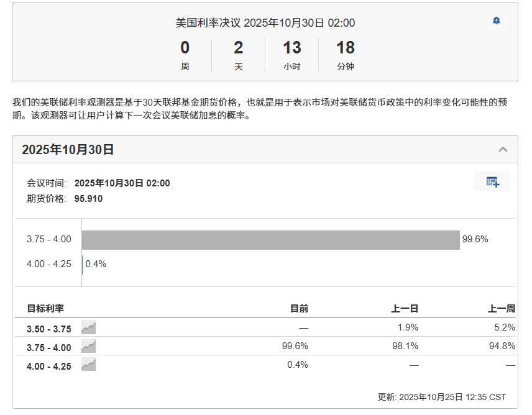
Task: Click the blue 4.00 - 4.25 probability bar
Action: [x=82, y=264]
